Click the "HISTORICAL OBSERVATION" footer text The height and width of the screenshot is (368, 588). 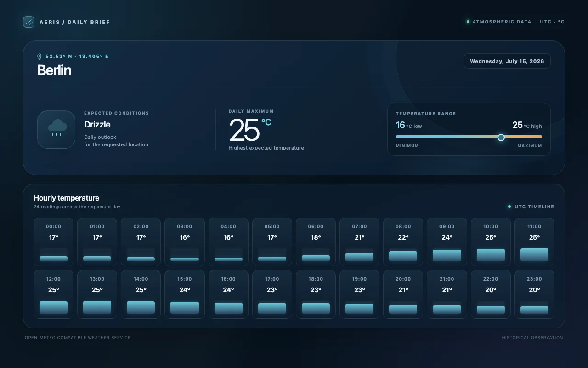pos(532,338)
